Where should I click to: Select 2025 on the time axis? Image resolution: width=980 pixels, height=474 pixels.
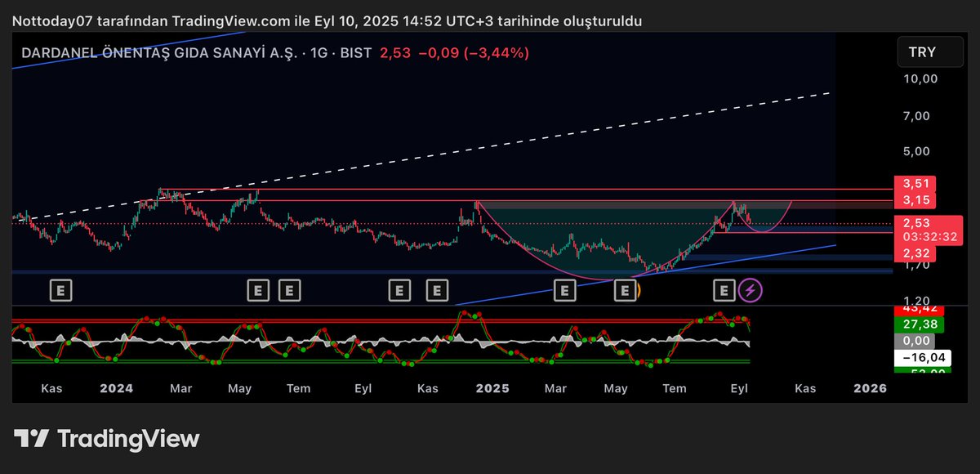[492, 389]
